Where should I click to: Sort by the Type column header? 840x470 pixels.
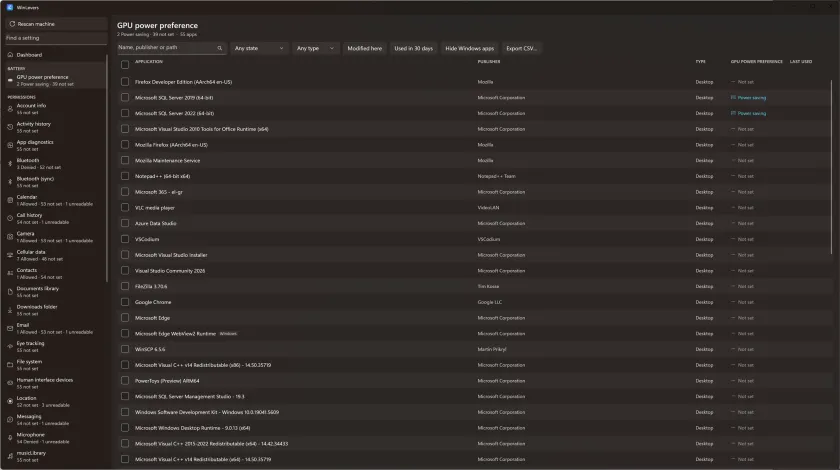[x=700, y=62]
